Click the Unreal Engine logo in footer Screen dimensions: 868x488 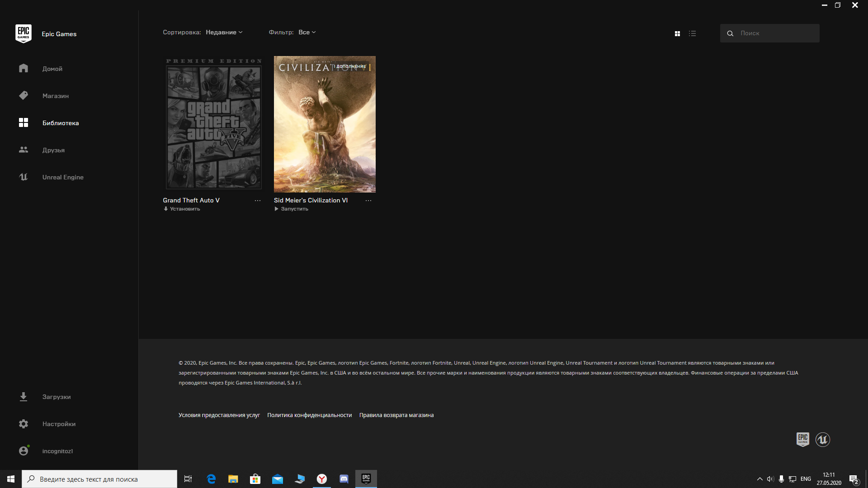pyautogui.click(x=823, y=439)
